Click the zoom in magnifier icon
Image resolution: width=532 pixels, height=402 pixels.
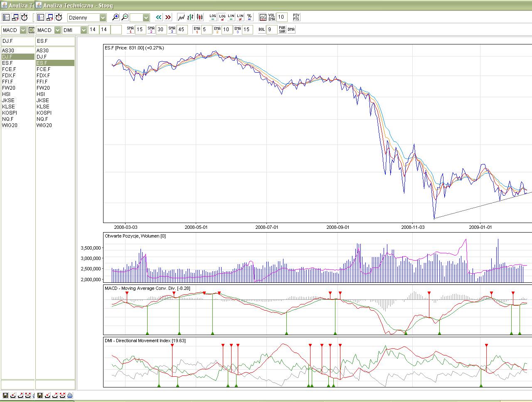pos(116,17)
